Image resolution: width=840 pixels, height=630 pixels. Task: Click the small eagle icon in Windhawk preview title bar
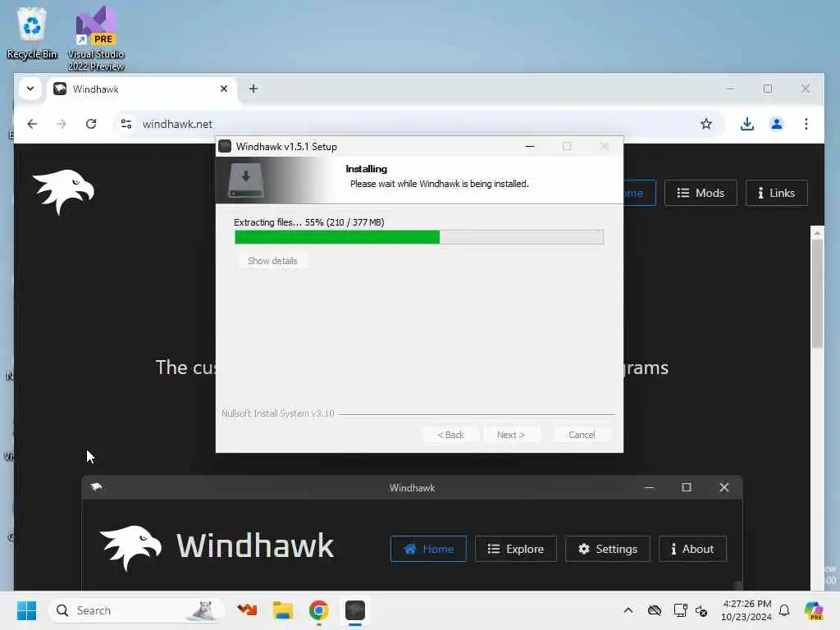pyautogui.click(x=97, y=487)
